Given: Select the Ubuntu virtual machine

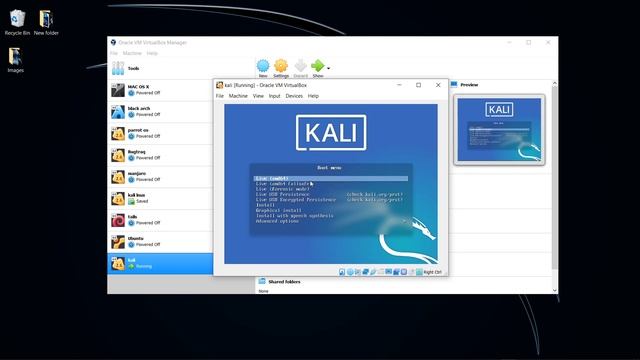Looking at the screenshot, I should pyautogui.click(x=160, y=241).
